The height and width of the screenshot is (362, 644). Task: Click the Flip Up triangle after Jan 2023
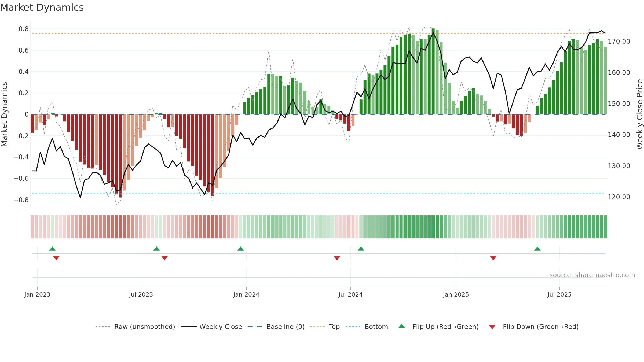(52, 249)
